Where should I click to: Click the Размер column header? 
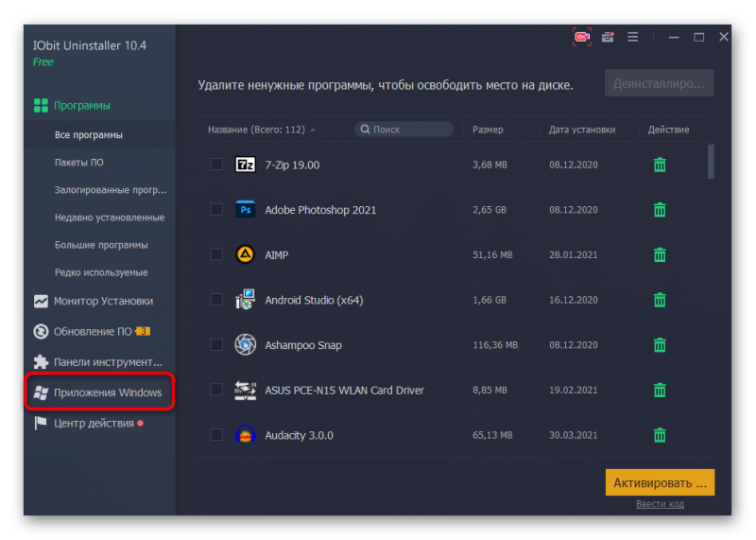point(488,130)
